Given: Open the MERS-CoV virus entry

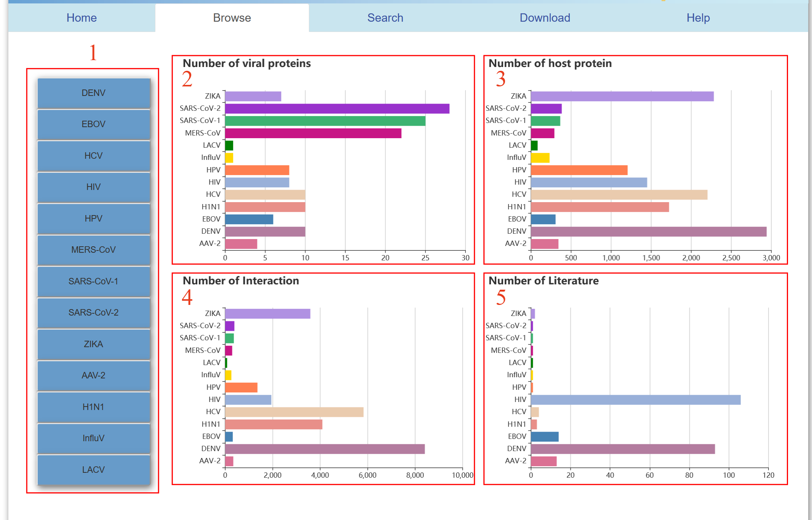Looking at the screenshot, I should click(94, 250).
